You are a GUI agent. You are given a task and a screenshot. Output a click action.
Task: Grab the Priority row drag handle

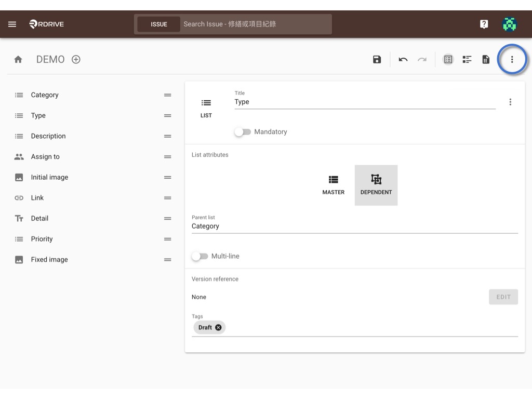(x=168, y=239)
